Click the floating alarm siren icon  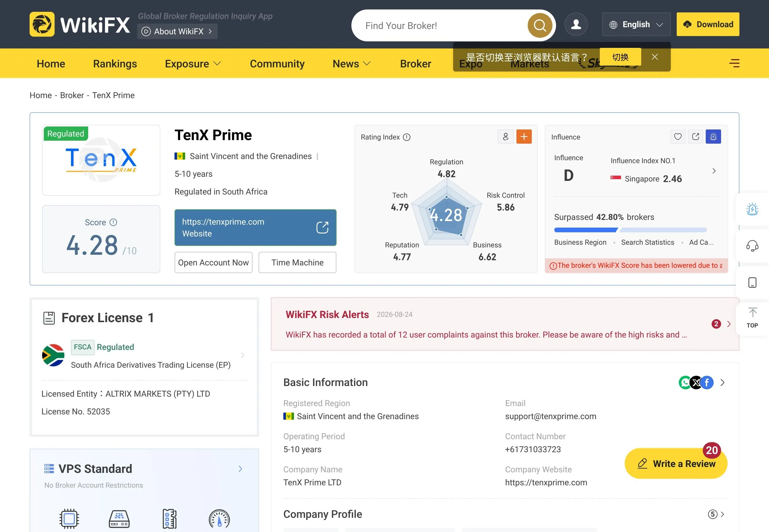pyautogui.click(x=752, y=209)
